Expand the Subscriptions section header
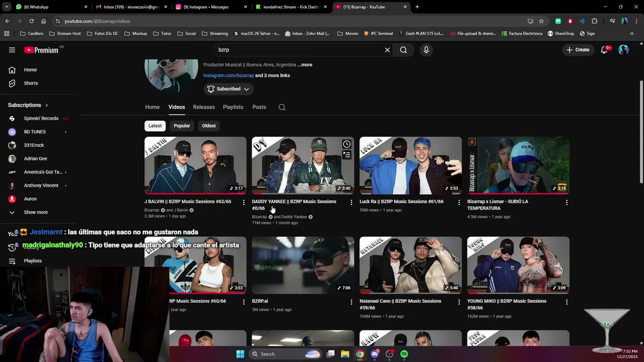Image resolution: width=644 pixels, height=362 pixels. click(28, 105)
